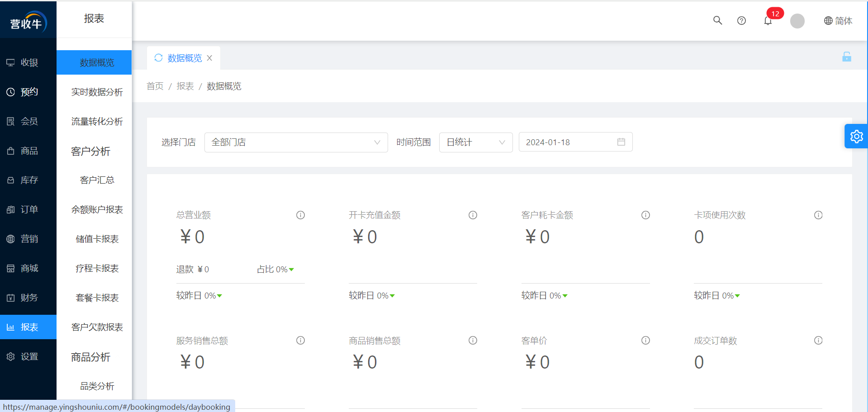Open 商品 in the main sidebar
The image size is (868, 412).
click(28, 151)
